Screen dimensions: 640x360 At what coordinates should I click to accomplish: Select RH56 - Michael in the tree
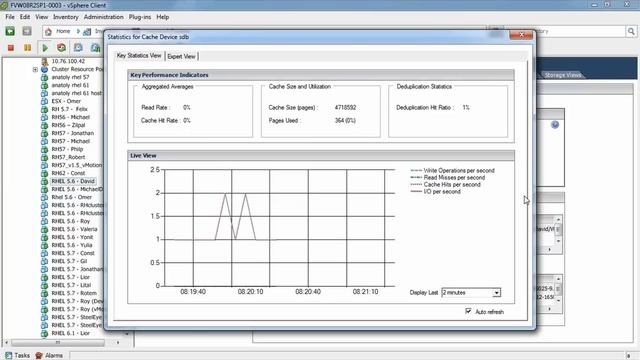70,117
